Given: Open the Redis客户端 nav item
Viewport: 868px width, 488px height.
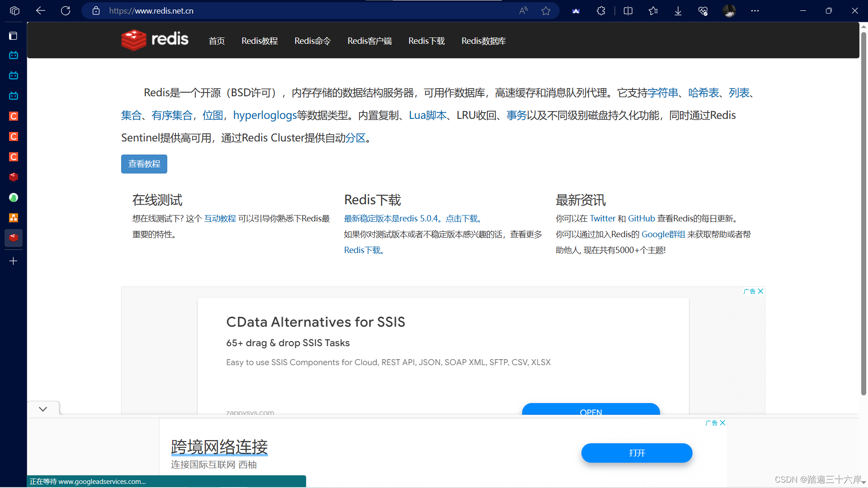Looking at the screenshot, I should click(x=369, y=41).
